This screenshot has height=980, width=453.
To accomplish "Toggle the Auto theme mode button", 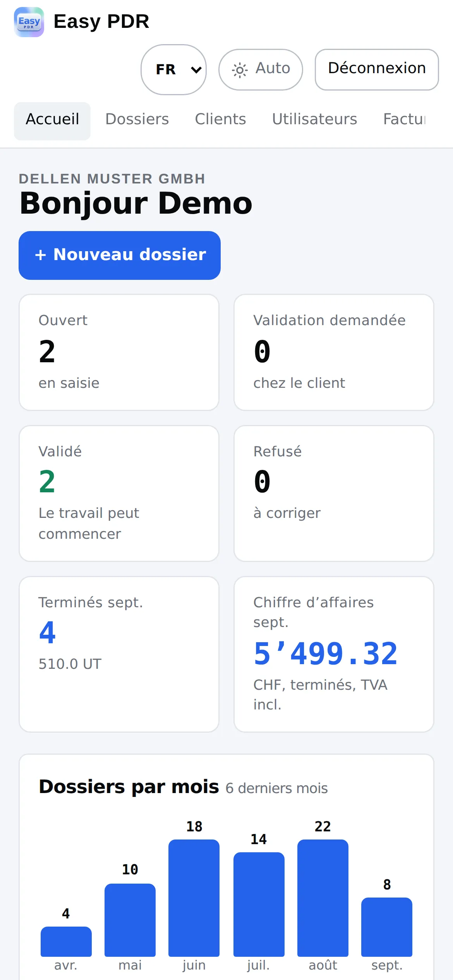I will pos(261,70).
